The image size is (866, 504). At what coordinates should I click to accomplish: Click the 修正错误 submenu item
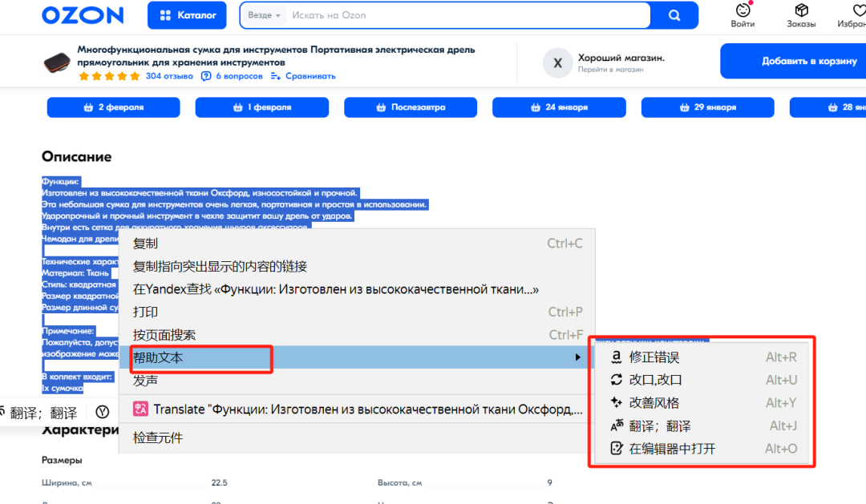(x=702, y=357)
